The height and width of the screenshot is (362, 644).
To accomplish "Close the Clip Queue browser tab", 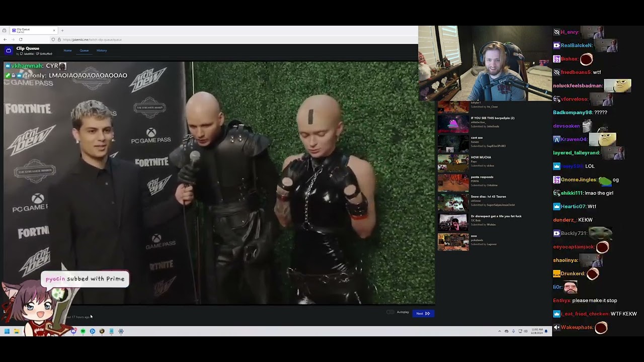I will (54, 30).
